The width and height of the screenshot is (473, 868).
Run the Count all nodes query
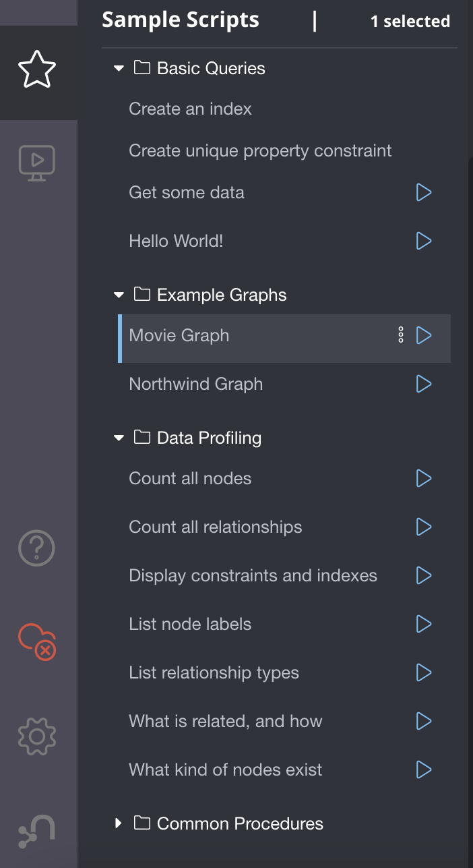[424, 478]
